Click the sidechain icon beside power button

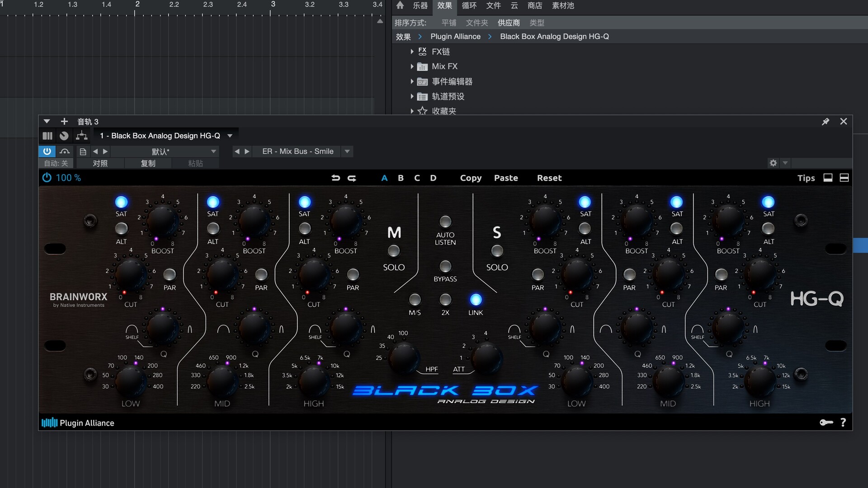65,151
